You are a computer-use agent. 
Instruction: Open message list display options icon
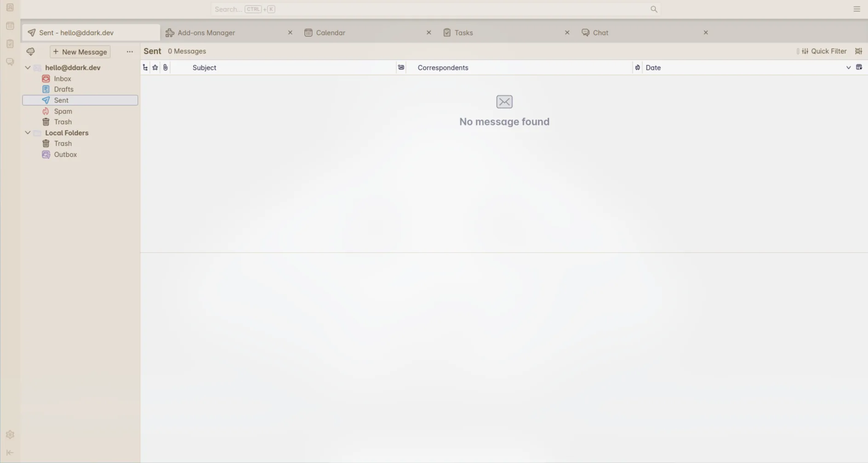click(x=858, y=51)
